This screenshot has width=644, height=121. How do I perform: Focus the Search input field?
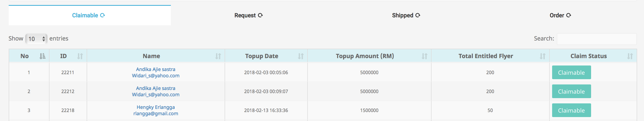click(x=597, y=39)
